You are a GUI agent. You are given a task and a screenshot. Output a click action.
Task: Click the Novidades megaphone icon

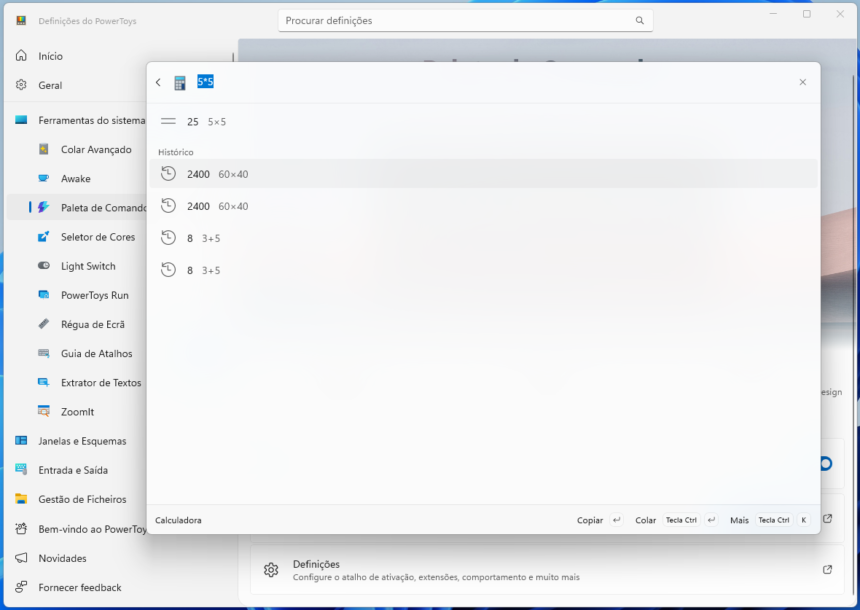click(x=21, y=558)
